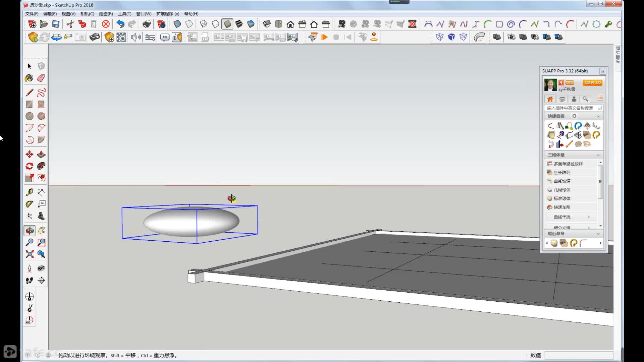Image resolution: width=644 pixels, height=362 pixels.
Task: Click the Save floppy disk icon
Action: pyautogui.click(x=56, y=24)
